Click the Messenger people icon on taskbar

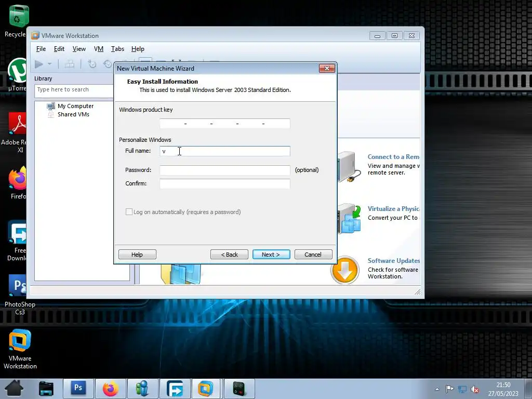[x=142, y=389]
